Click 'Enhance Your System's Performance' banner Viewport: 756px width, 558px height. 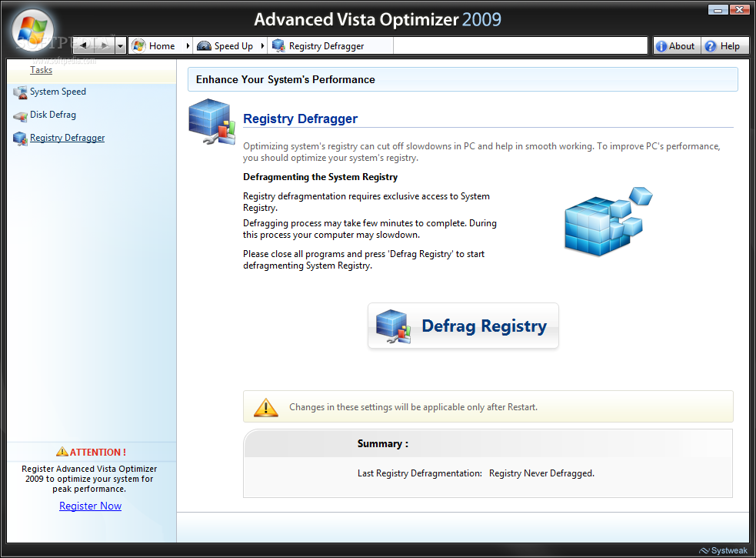[462, 79]
